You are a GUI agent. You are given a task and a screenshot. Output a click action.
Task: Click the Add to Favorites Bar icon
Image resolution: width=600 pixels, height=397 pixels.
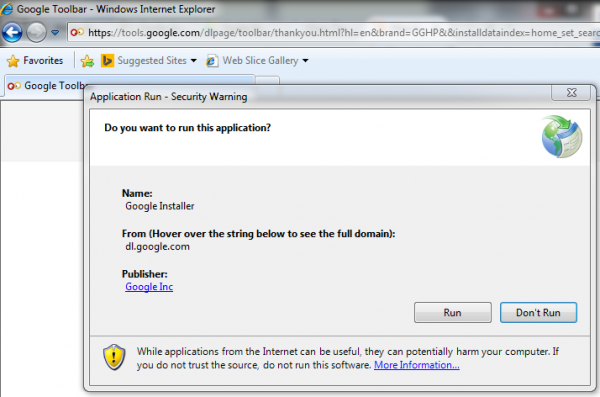87,60
